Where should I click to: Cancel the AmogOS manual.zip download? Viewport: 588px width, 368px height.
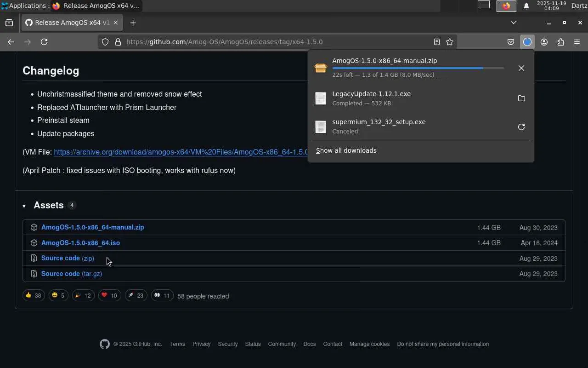coord(521,68)
